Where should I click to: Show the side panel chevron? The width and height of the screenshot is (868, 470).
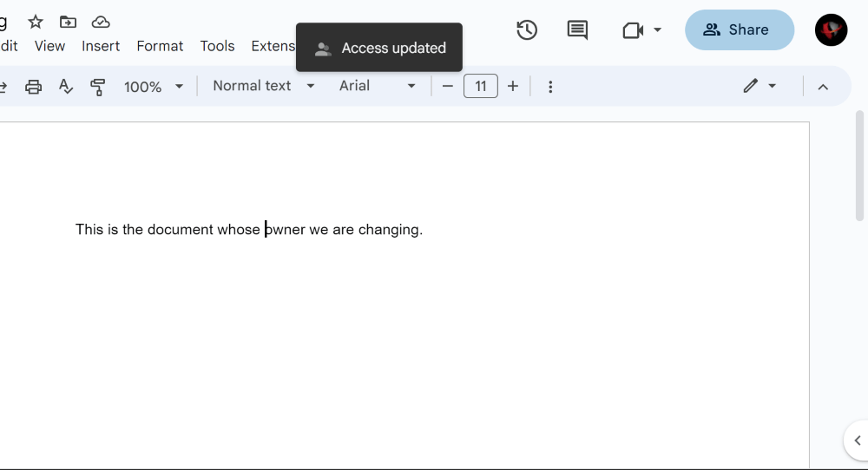pyautogui.click(x=858, y=441)
